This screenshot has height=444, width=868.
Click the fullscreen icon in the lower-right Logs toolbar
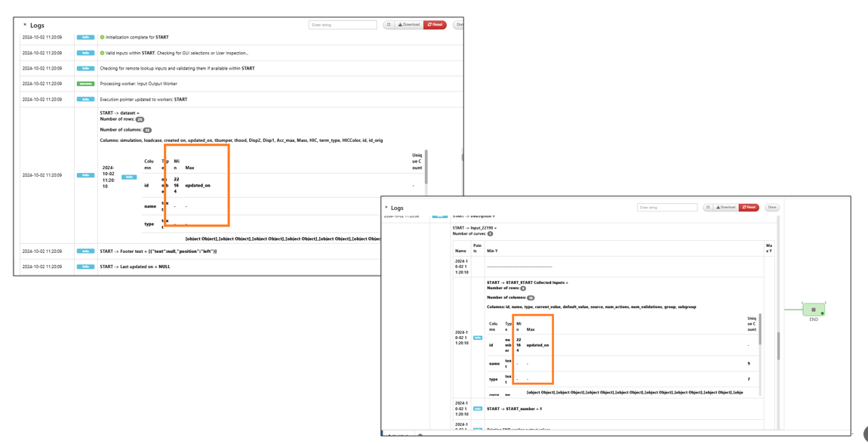click(x=708, y=208)
